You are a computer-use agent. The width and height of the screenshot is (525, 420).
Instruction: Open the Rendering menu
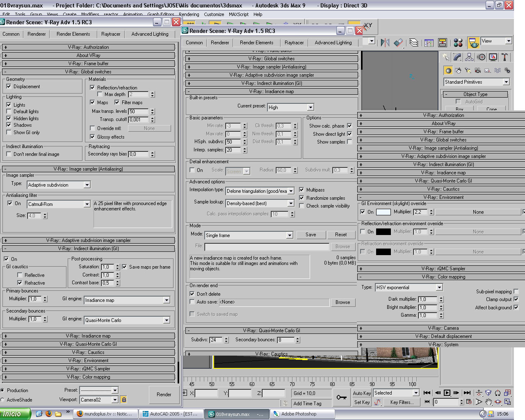coord(189,14)
